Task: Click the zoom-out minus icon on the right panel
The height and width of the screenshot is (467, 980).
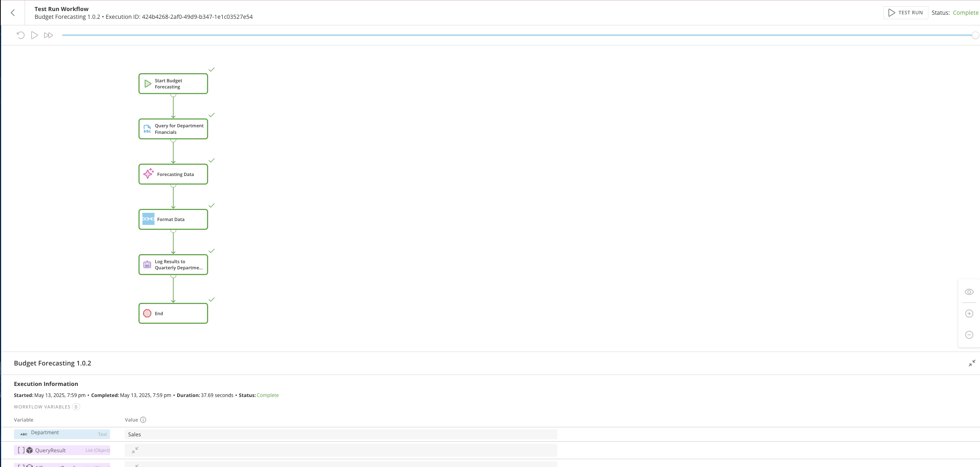Action: tap(969, 335)
